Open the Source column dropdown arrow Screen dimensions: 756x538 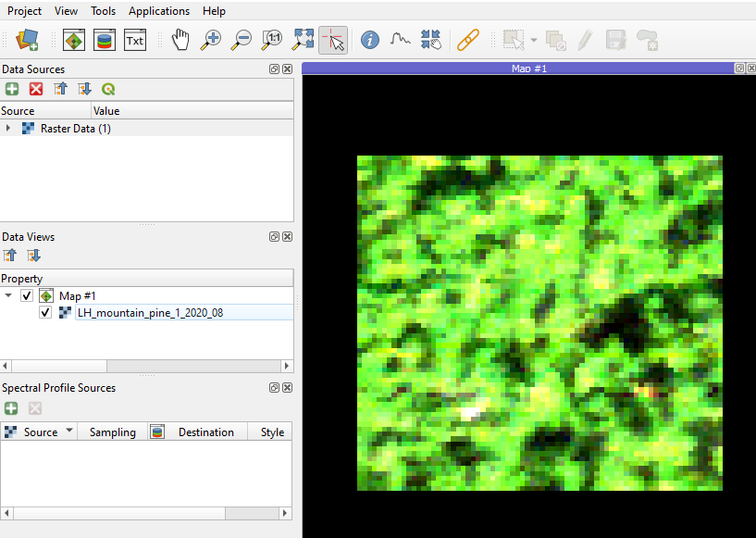pyautogui.click(x=68, y=432)
